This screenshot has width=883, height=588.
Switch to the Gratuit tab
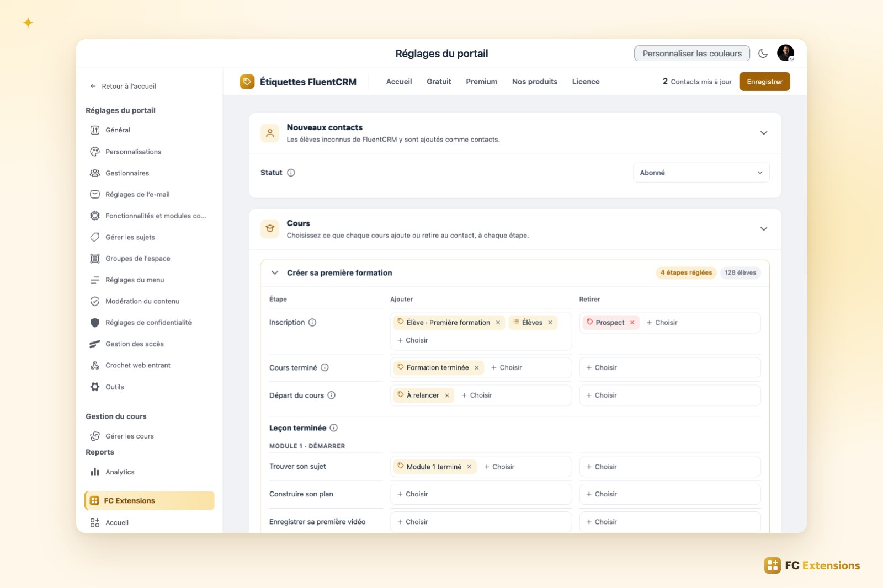point(439,82)
